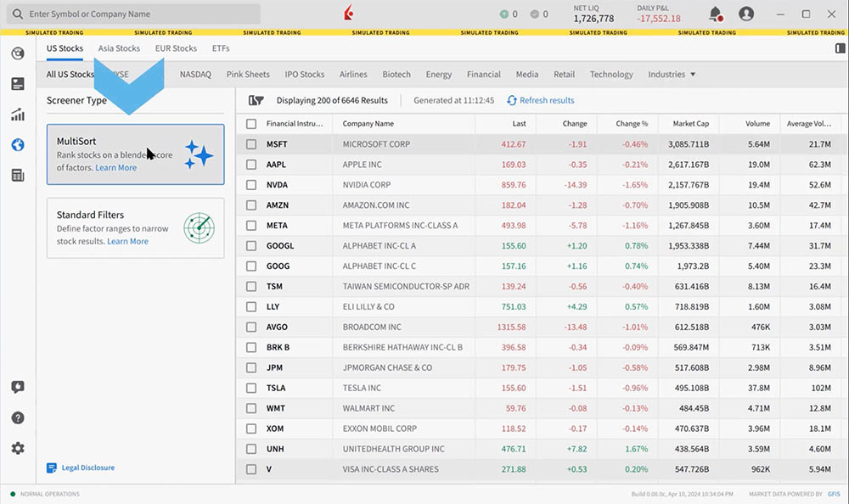
Task: Click the Net Liq value 1,726,778
Action: click(x=593, y=19)
